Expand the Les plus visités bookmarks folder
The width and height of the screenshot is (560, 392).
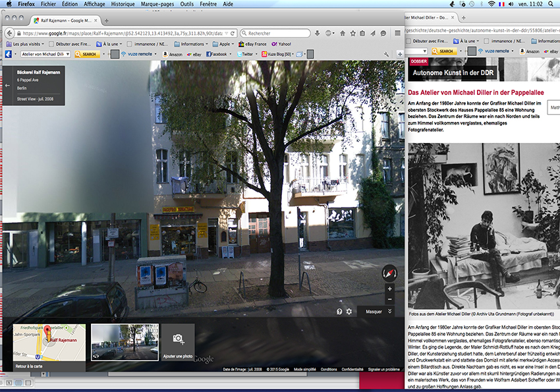25,44
